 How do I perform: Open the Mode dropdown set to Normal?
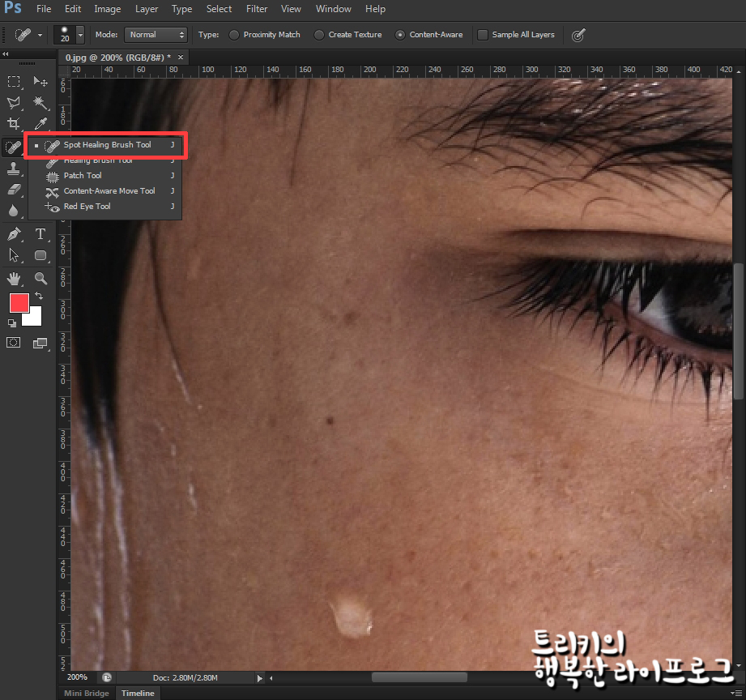[156, 35]
